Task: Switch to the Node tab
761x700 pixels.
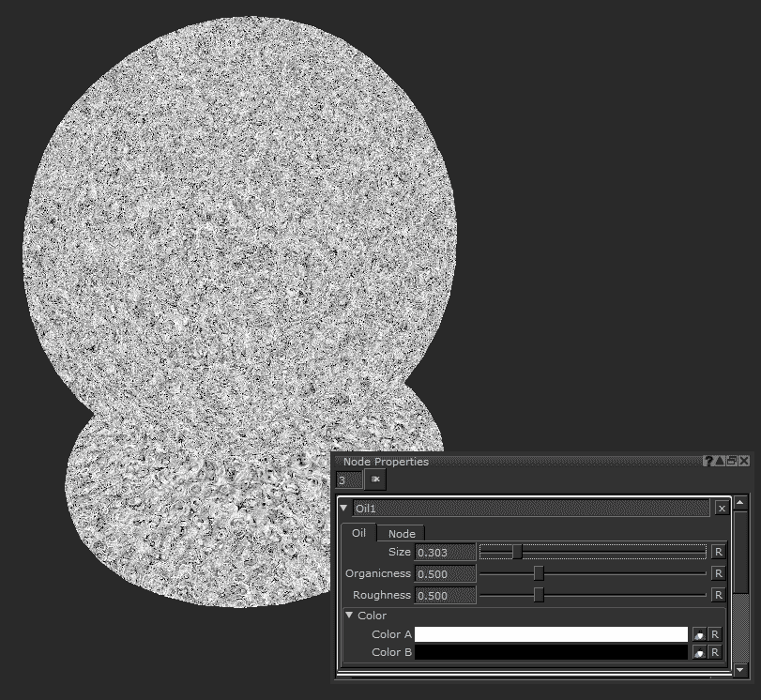Action: (402, 533)
